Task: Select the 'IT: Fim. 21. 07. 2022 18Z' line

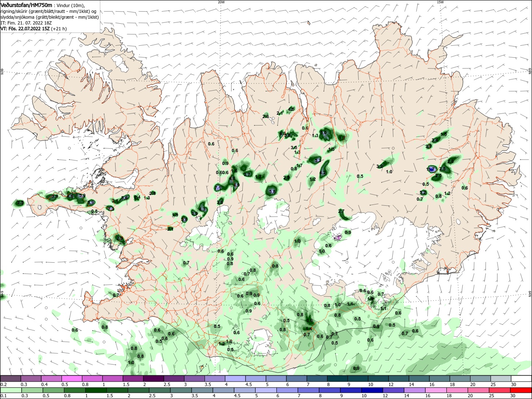Action: pyautogui.click(x=25, y=23)
